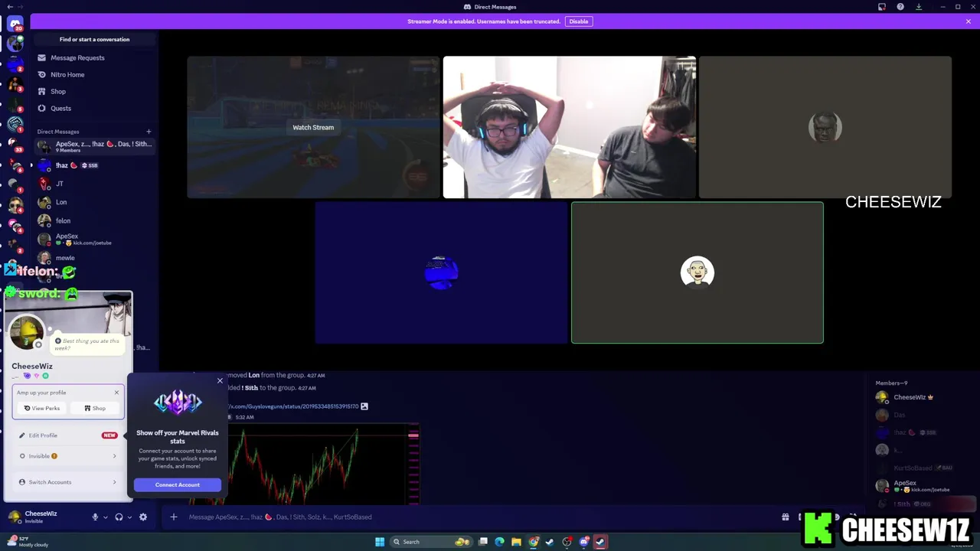
Task: Open direct message with mewie
Action: coord(95,258)
